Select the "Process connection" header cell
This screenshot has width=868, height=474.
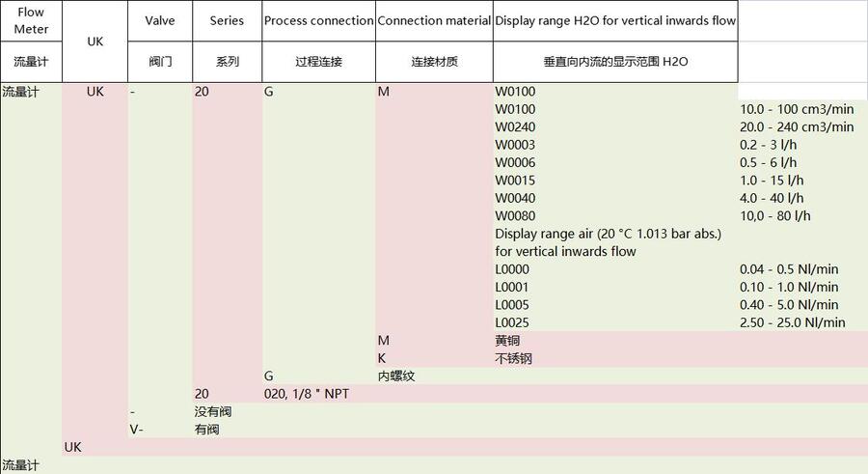click(318, 20)
